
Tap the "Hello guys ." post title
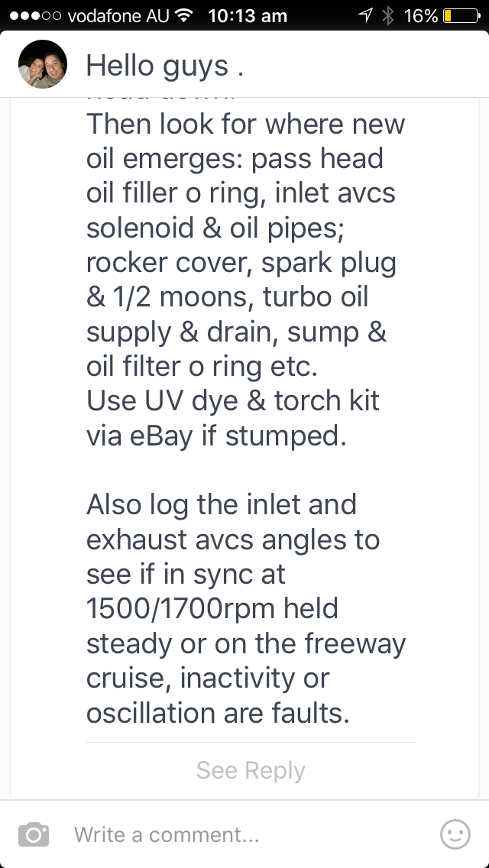165,66
